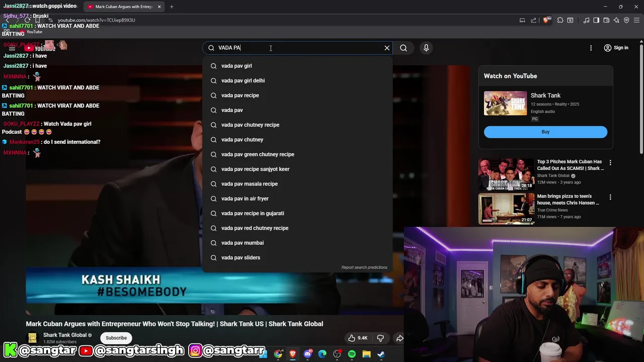Open options for Man brings pizza video
Viewport: 644px width, 362px height.
pos(610,197)
